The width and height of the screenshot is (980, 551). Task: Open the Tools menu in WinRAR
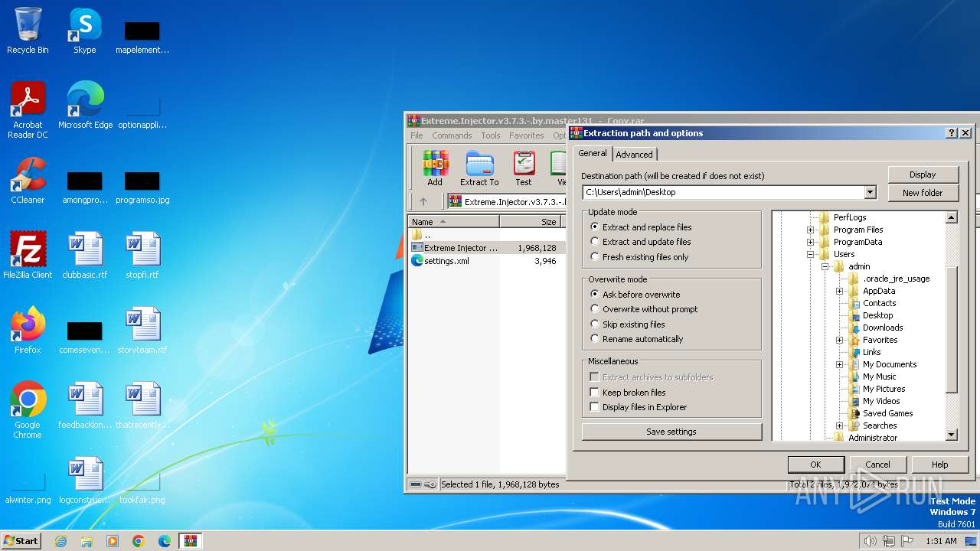[491, 135]
